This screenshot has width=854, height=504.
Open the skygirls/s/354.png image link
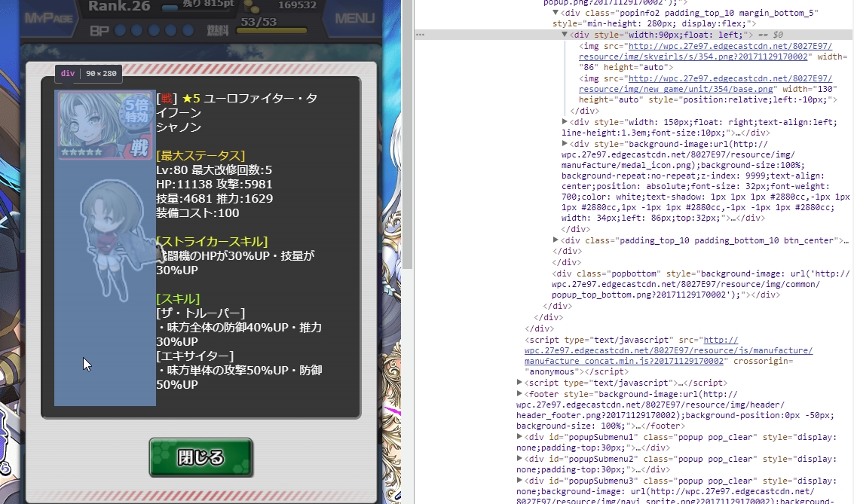(706, 51)
